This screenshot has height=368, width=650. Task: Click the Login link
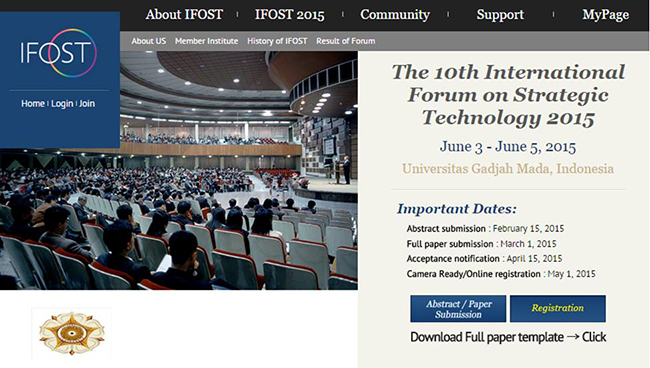click(62, 104)
